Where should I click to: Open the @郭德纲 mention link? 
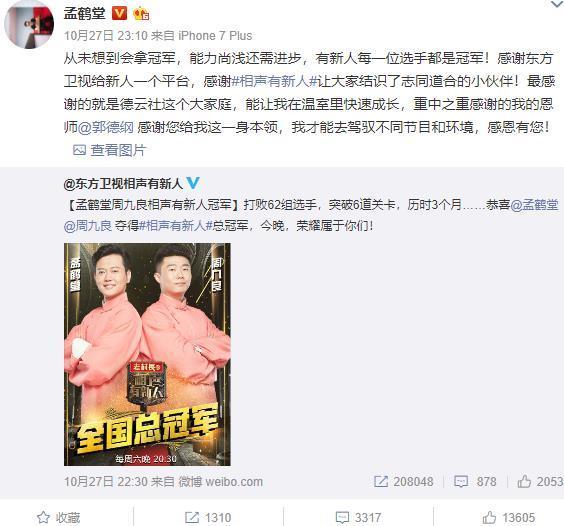[x=105, y=127]
